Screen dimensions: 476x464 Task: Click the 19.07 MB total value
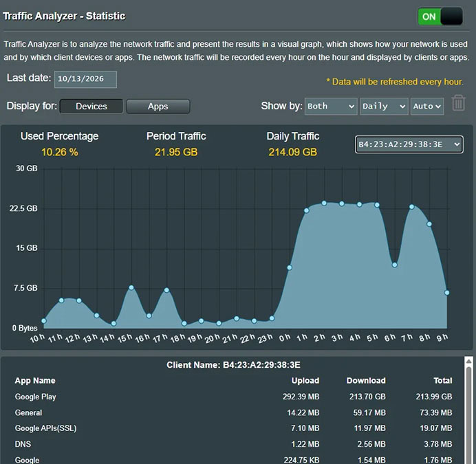coord(436,428)
